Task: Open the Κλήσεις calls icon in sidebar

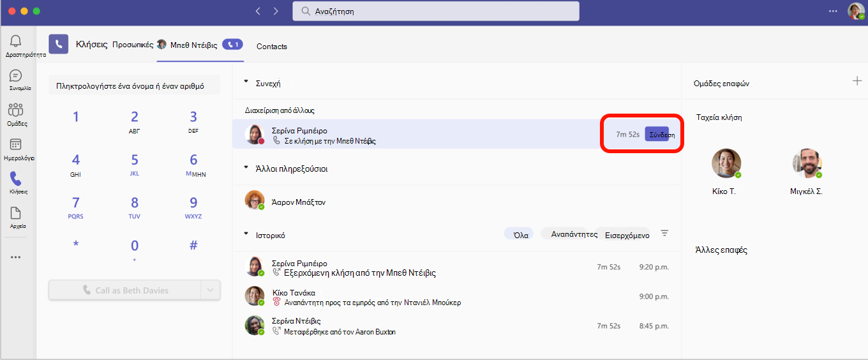Action: tap(16, 179)
